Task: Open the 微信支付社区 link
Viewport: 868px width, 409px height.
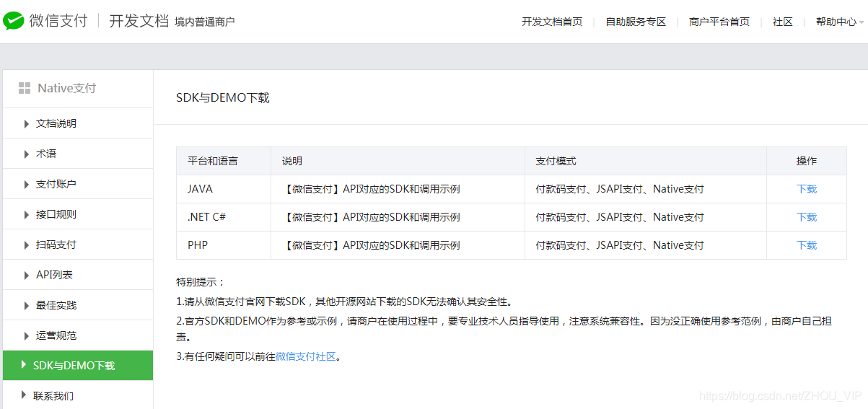Action: pos(306,356)
